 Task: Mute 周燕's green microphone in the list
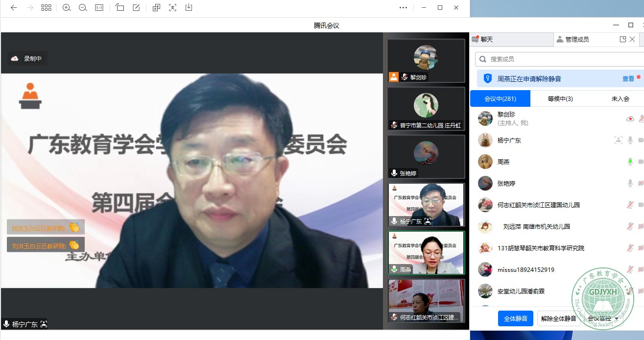pos(630,162)
